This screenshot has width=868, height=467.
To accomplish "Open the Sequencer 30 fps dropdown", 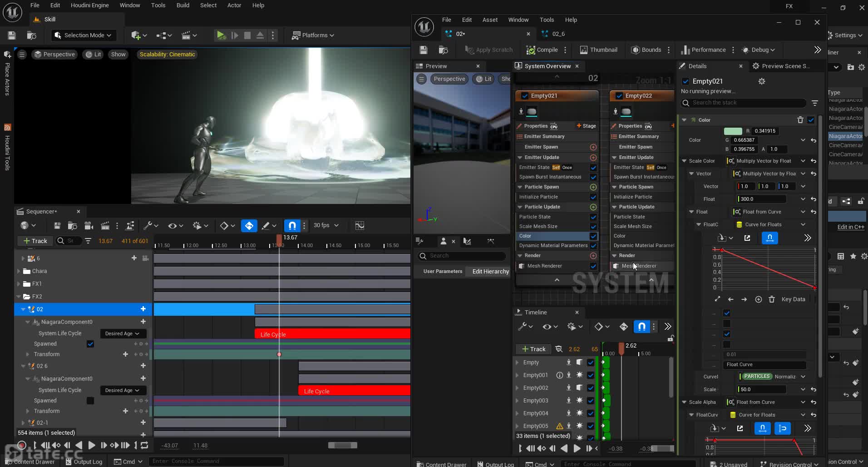I will [x=326, y=225].
